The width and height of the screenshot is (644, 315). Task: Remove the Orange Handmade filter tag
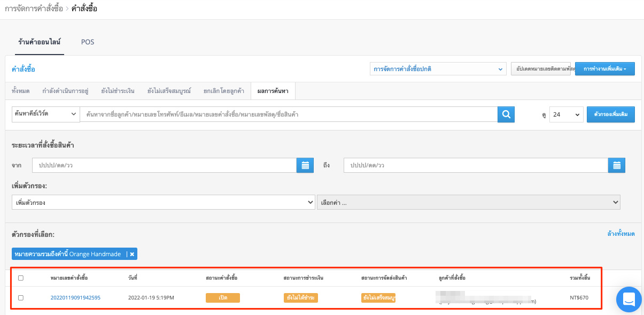pos(132,254)
